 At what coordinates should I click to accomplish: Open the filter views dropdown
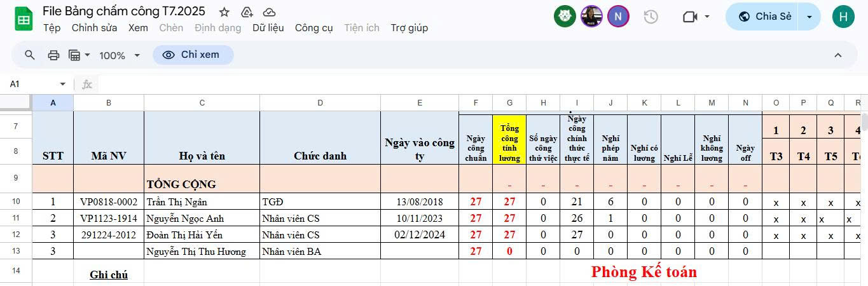point(79,55)
